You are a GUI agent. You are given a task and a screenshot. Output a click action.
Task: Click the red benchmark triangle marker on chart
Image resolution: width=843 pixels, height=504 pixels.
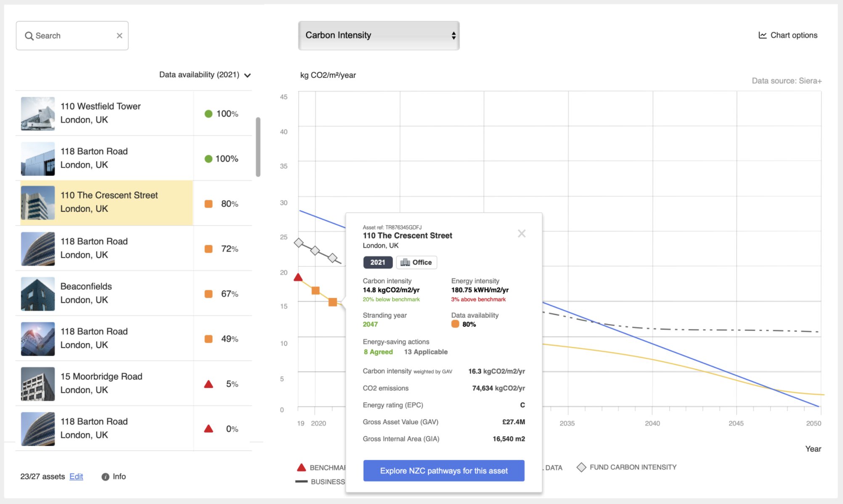[x=298, y=277]
